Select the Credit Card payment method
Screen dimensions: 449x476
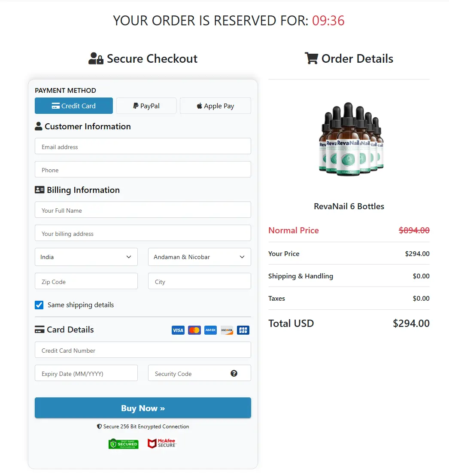pyautogui.click(x=73, y=106)
